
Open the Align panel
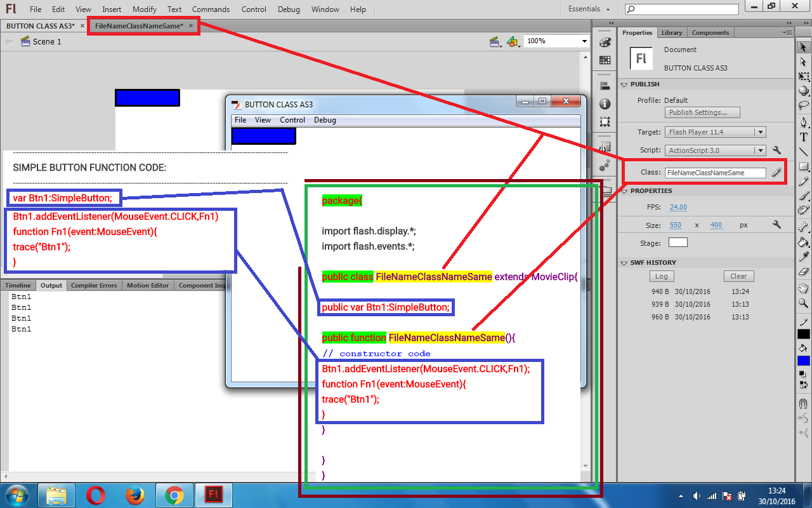click(x=605, y=84)
